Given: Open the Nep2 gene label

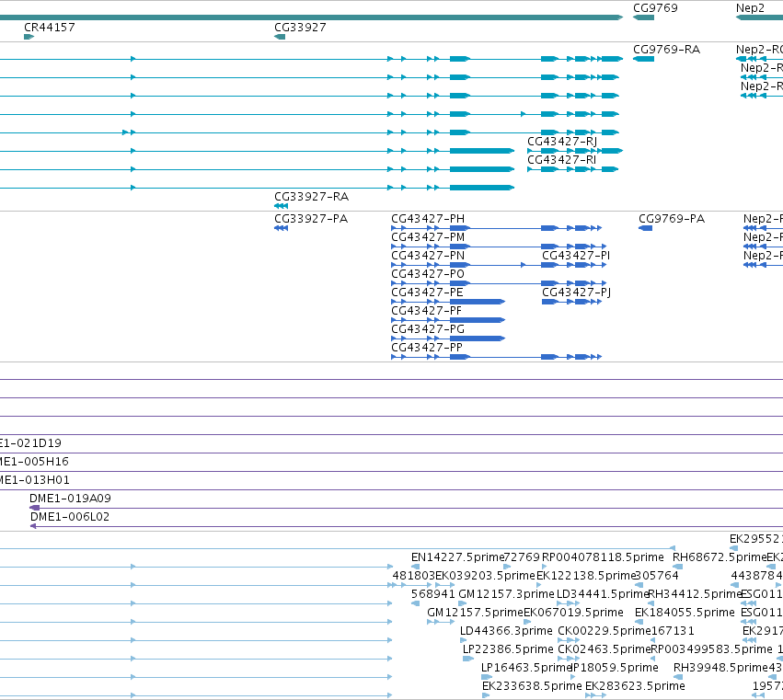Looking at the screenshot, I should [x=750, y=8].
